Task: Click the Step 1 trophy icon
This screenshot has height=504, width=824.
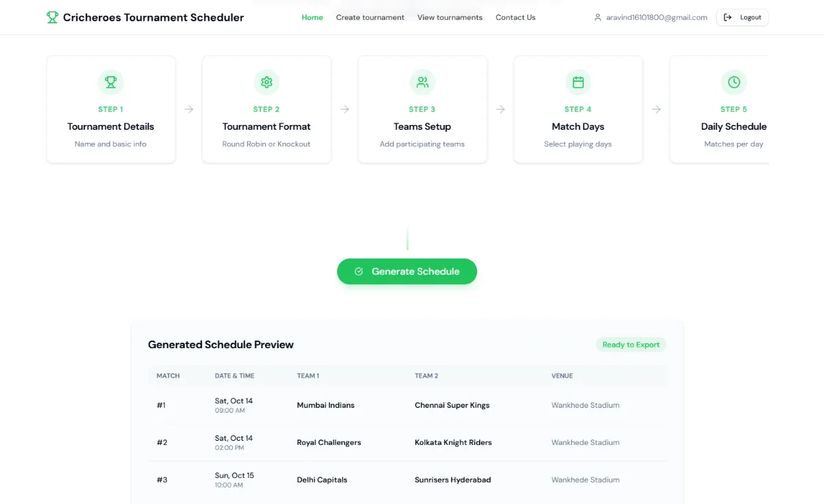Action: coord(111,82)
